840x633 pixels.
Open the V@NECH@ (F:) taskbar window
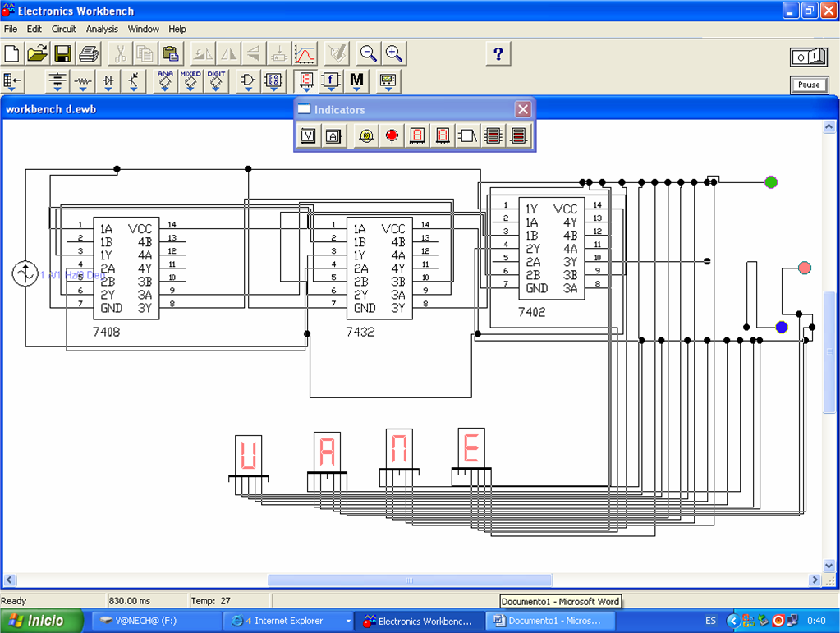coord(155,621)
